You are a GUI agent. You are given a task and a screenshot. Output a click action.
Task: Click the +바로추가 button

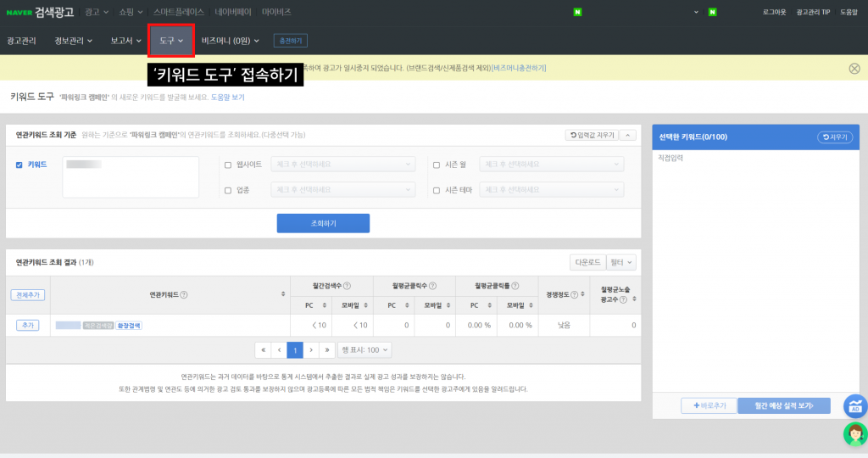(709, 406)
